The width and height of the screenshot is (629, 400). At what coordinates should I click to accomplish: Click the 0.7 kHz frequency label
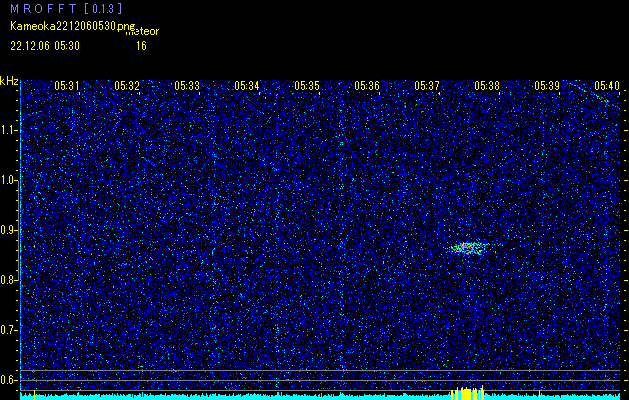(8, 330)
